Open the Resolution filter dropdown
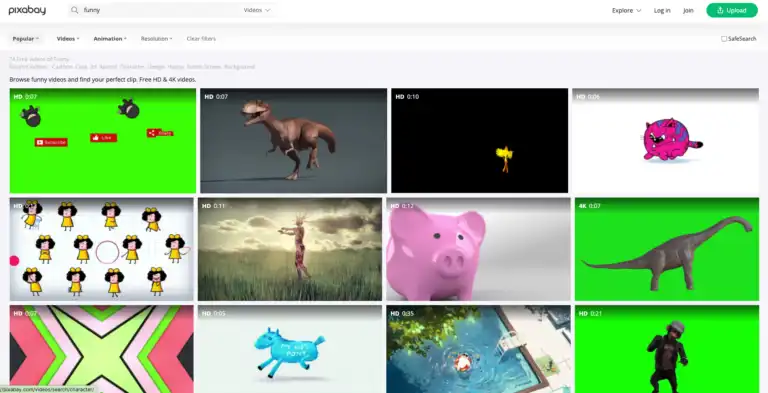Screen dimensions: 768x393 point(156,39)
